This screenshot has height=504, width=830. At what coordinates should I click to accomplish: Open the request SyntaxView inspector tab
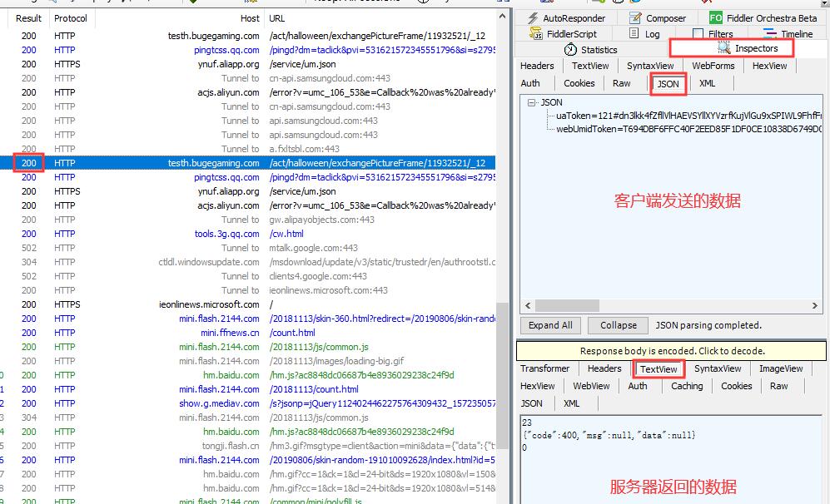point(650,66)
